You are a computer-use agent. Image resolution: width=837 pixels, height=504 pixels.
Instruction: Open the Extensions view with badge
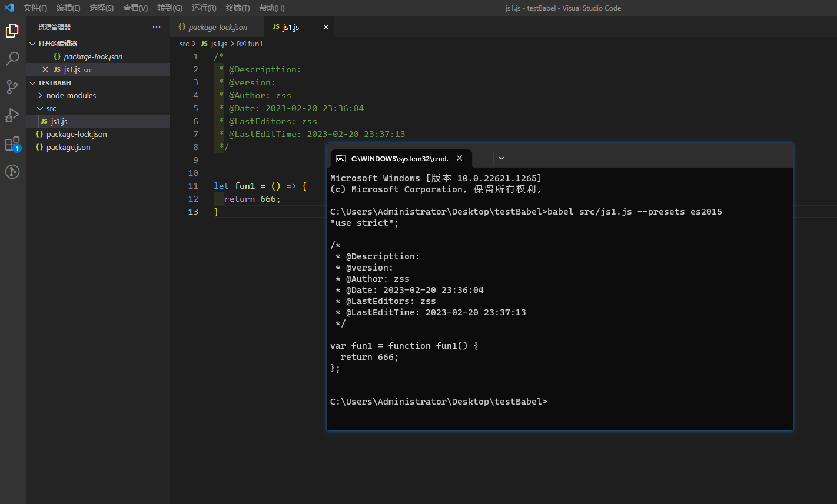click(12, 144)
